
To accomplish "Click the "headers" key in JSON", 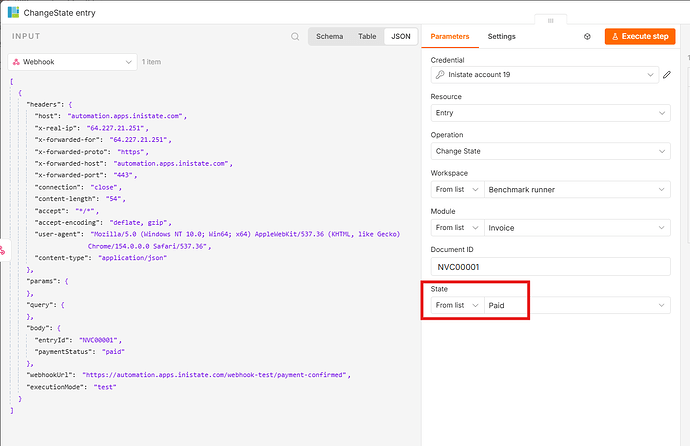I will click(45, 105).
